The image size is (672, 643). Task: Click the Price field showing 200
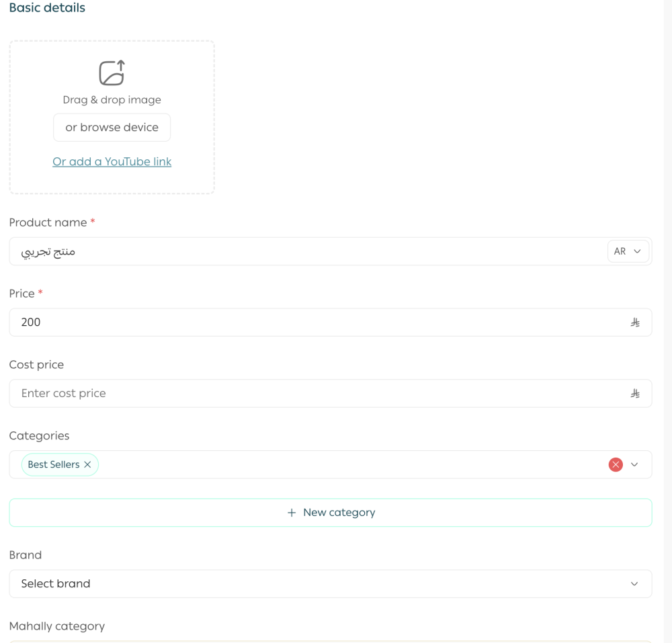302,323
